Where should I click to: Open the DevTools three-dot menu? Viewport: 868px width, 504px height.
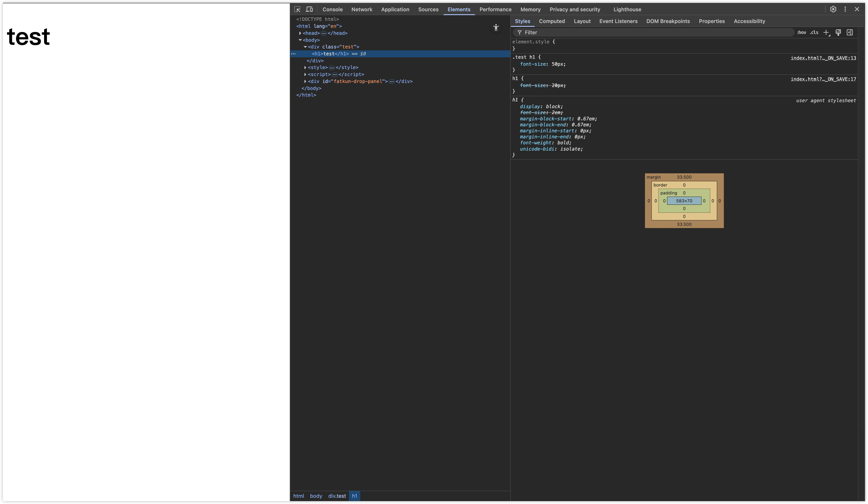(845, 9)
